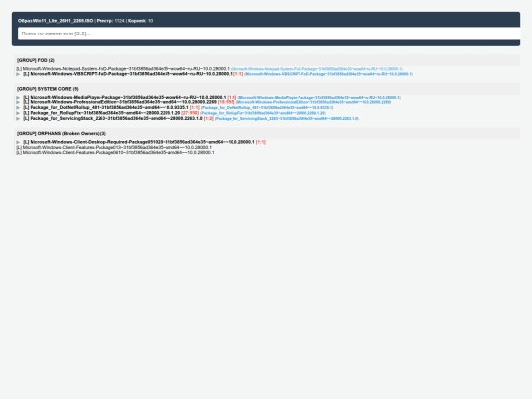Click the red [1:1] counter on DotNetRollup row
Image resolution: width=532 pixels, height=399 pixels.
[x=195, y=108]
